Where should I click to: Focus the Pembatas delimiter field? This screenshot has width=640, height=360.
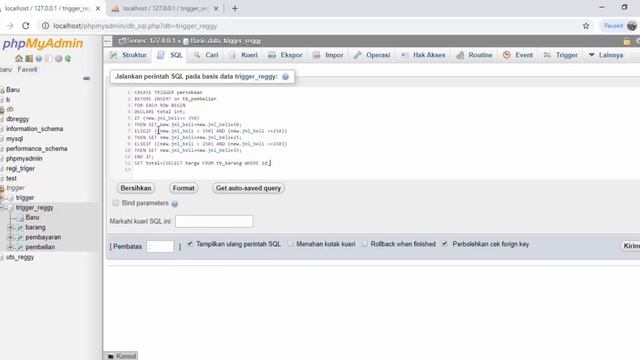click(x=160, y=247)
